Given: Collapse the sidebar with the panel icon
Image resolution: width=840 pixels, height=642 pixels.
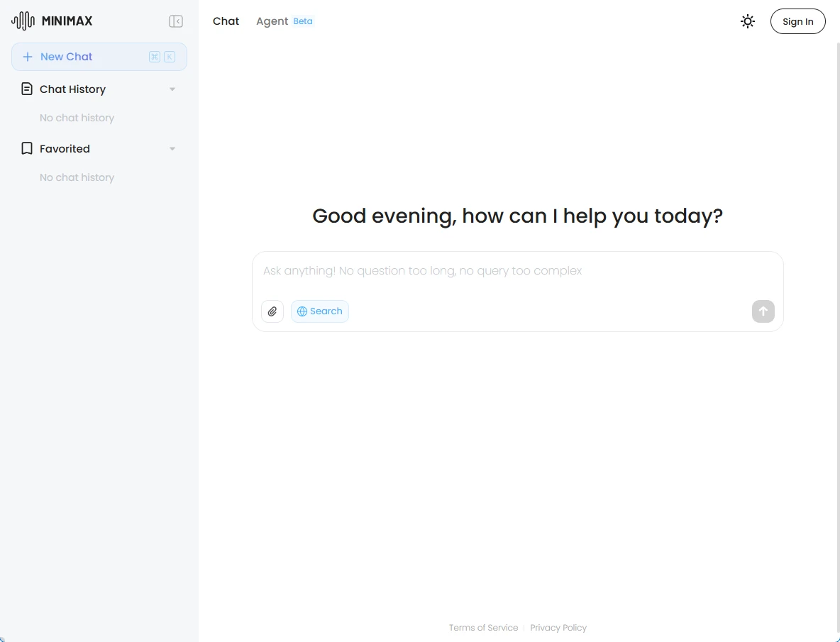Looking at the screenshot, I should pos(176,21).
